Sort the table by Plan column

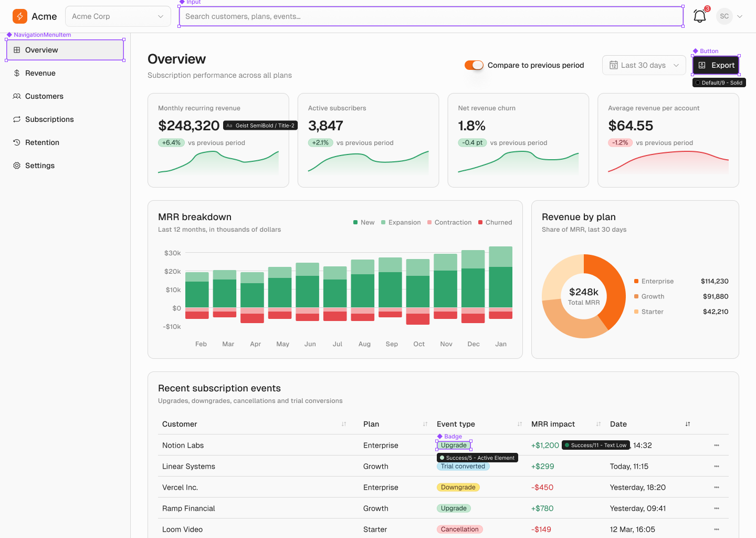coord(425,424)
